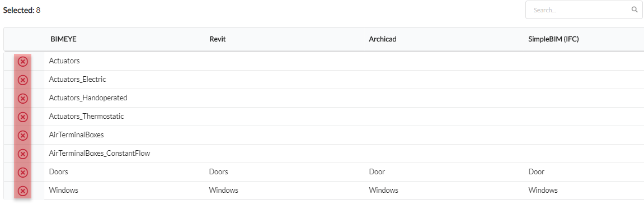Sort by the BIMEYE column header

[64, 39]
